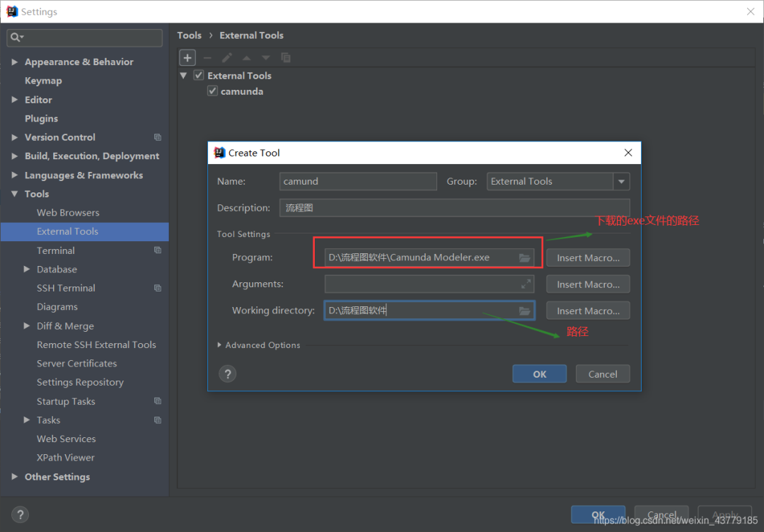Expand Advanced Options section

[220, 345]
